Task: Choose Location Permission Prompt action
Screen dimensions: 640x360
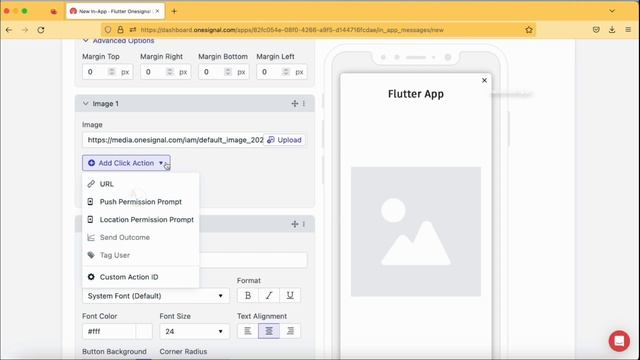Action: pos(140,220)
